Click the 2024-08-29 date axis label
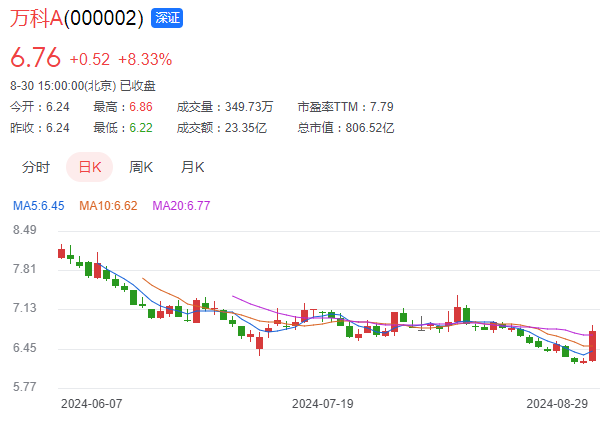 [557, 404]
